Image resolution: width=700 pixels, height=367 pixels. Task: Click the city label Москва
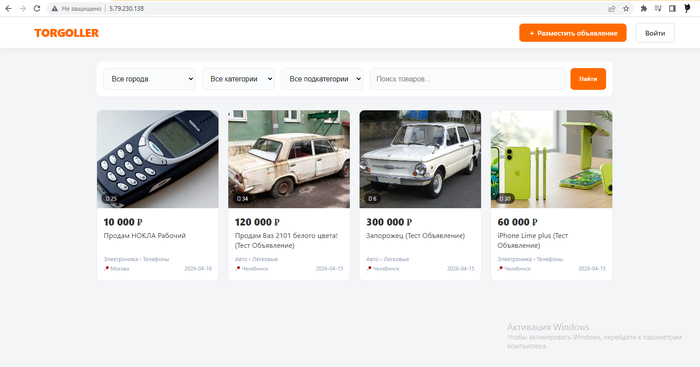pos(120,269)
